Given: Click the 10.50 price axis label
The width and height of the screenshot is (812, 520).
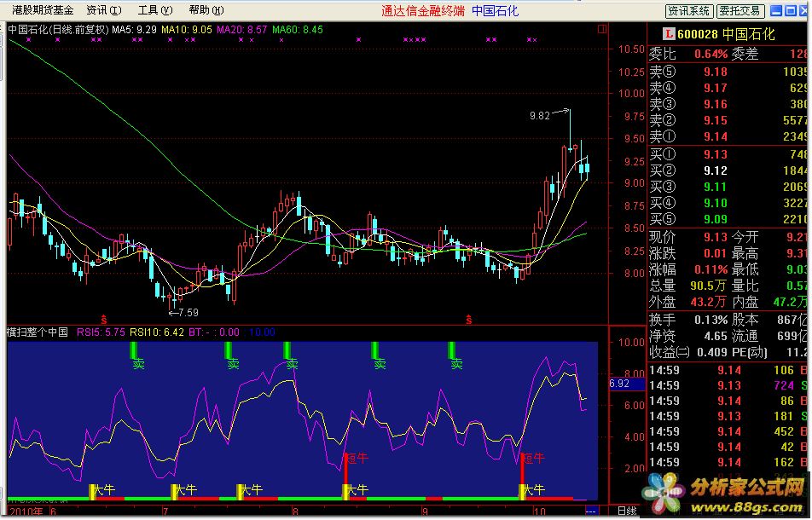Looking at the screenshot, I should (x=631, y=49).
